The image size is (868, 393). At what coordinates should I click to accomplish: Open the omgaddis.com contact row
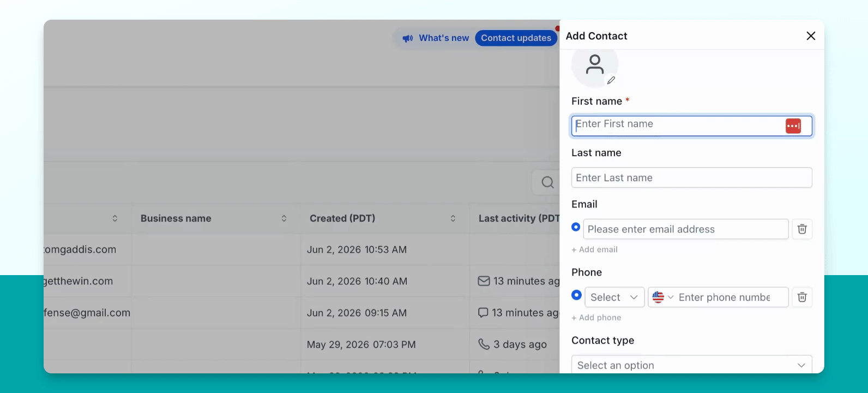pyautogui.click(x=80, y=249)
